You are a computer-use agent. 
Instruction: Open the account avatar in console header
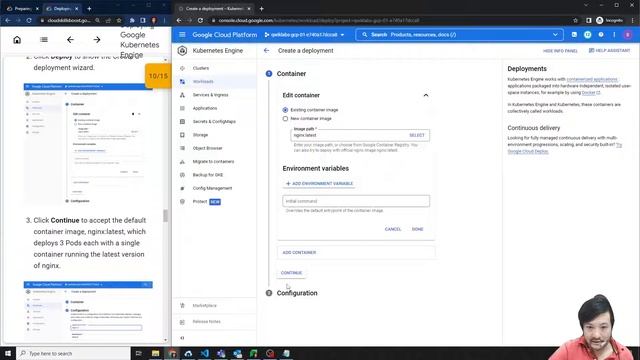(628, 35)
